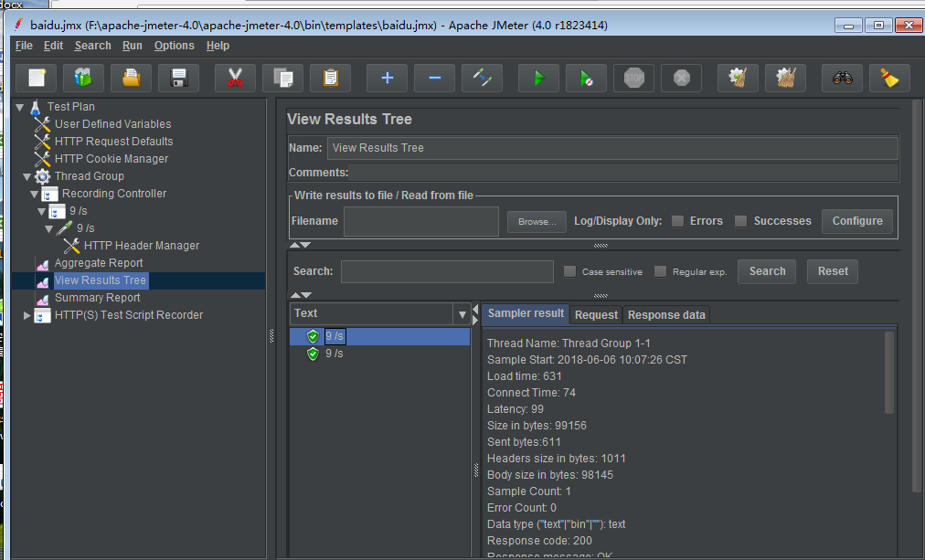Click the Paste clipboard toolbar icon
The width and height of the screenshot is (925, 560).
(x=330, y=79)
